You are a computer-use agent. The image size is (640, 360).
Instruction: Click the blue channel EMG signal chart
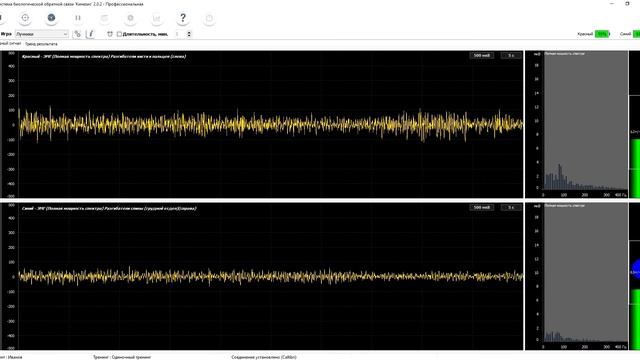271,276
